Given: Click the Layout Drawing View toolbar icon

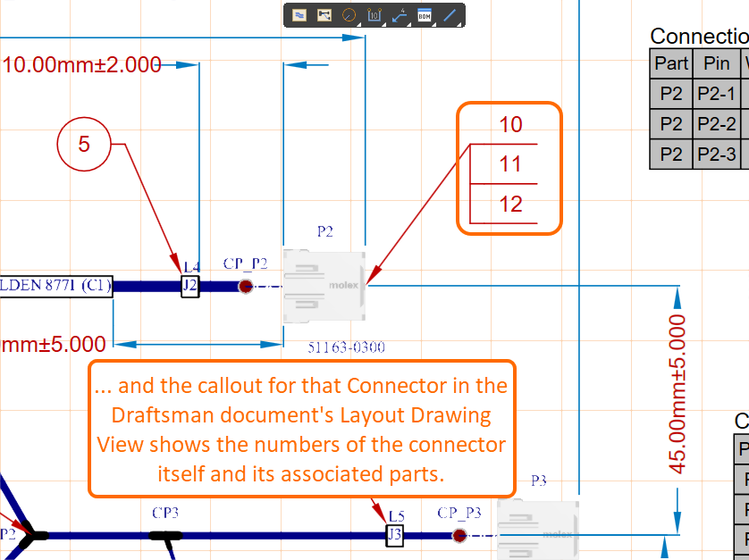Looking at the screenshot, I should (299, 15).
